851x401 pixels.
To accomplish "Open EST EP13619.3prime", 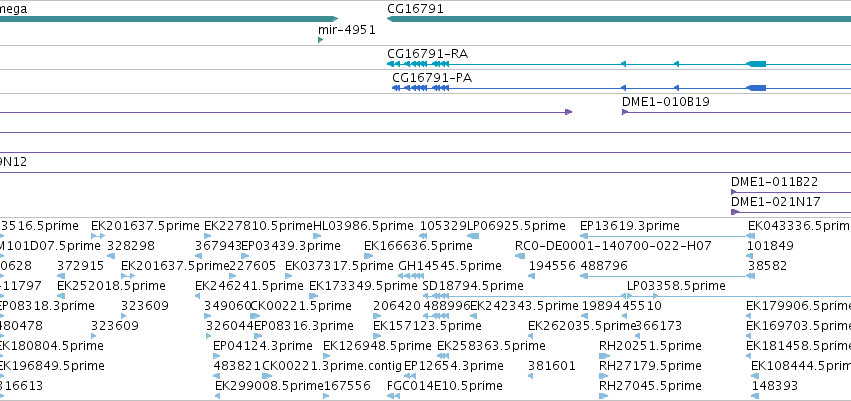I will 630,226.
